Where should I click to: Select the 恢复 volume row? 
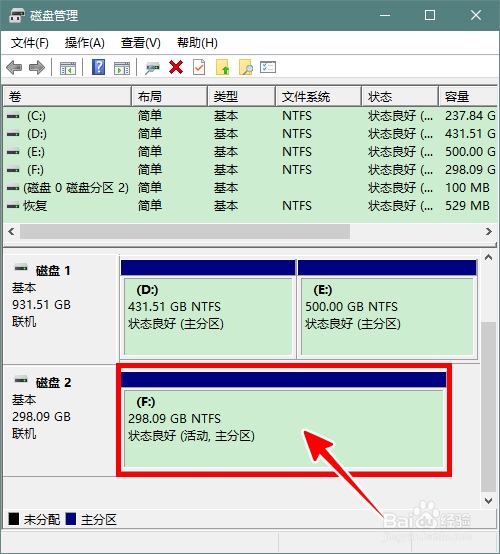tap(250, 206)
